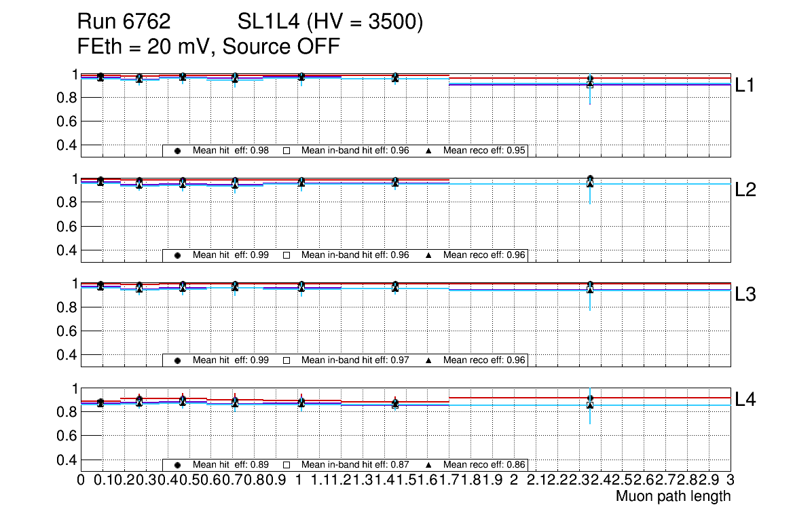Click the 'Muon path length' axis title
This screenshot has height=524, width=812.
(673, 496)
